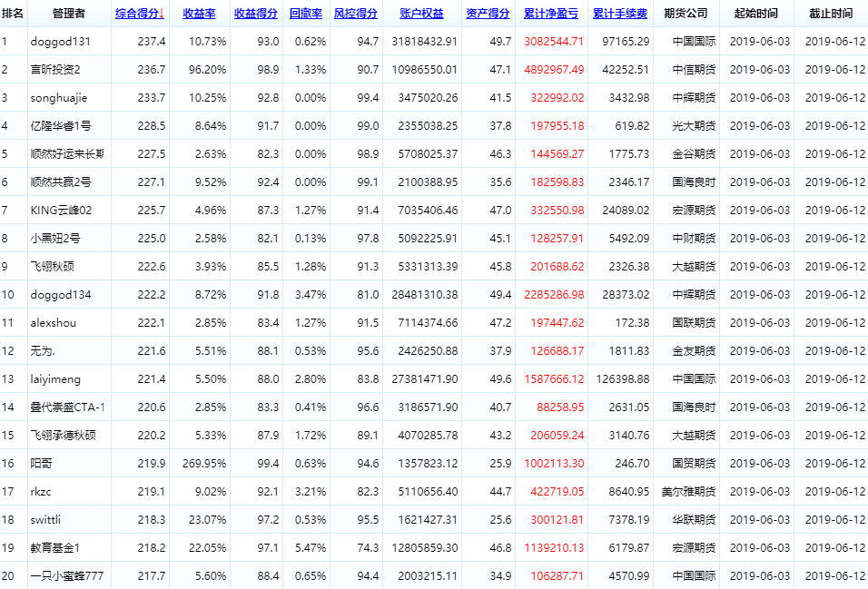Image resolution: width=868 pixels, height=589 pixels.
Task: Select manager 无为.
Action: coord(43,351)
